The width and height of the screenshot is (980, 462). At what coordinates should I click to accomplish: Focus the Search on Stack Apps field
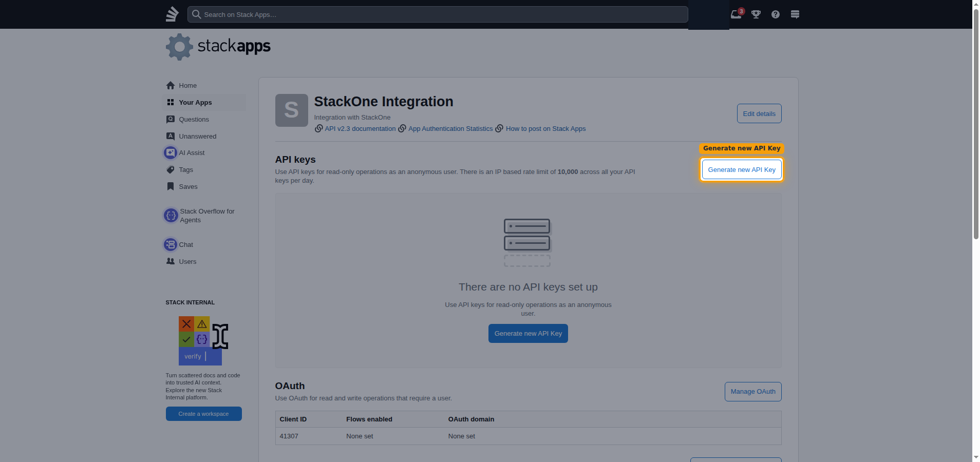pos(438,14)
